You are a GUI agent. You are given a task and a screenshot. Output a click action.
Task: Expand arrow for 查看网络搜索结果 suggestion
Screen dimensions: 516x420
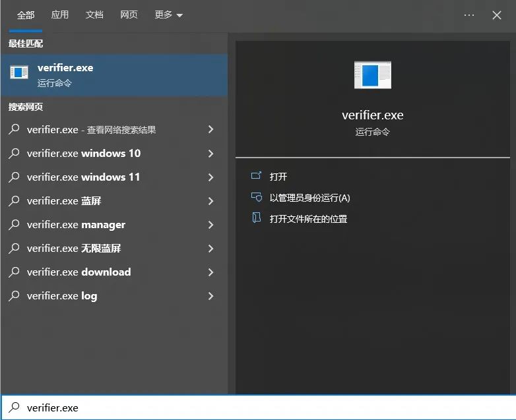[x=211, y=130]
